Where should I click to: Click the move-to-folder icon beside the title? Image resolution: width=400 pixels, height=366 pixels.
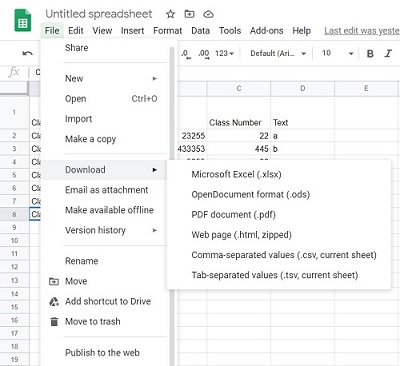(x=189, y=14)
